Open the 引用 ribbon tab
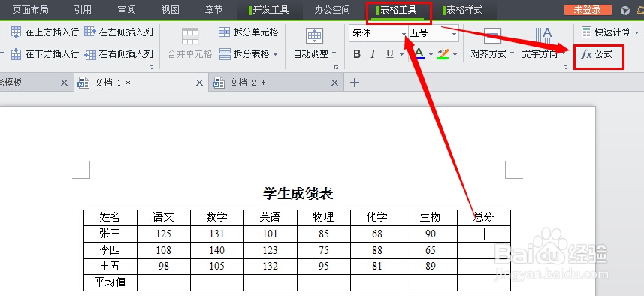 pyautogui.click(x=83, y=10)
